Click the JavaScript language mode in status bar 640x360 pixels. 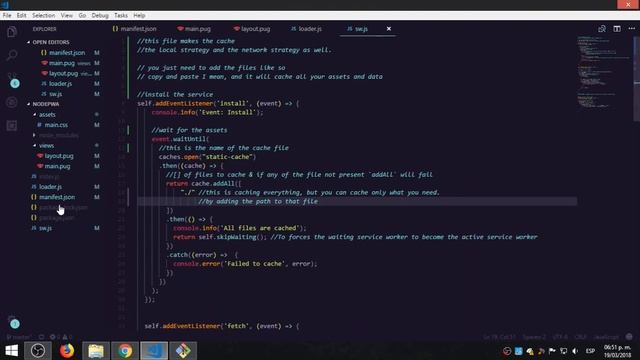click(x=606, y=337)
